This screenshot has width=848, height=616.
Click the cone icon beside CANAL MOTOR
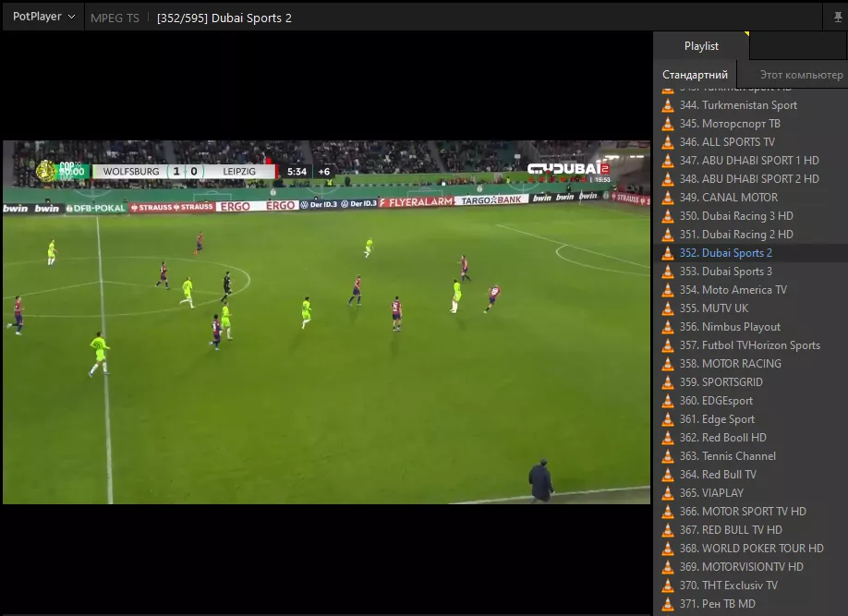coord(668,198)
